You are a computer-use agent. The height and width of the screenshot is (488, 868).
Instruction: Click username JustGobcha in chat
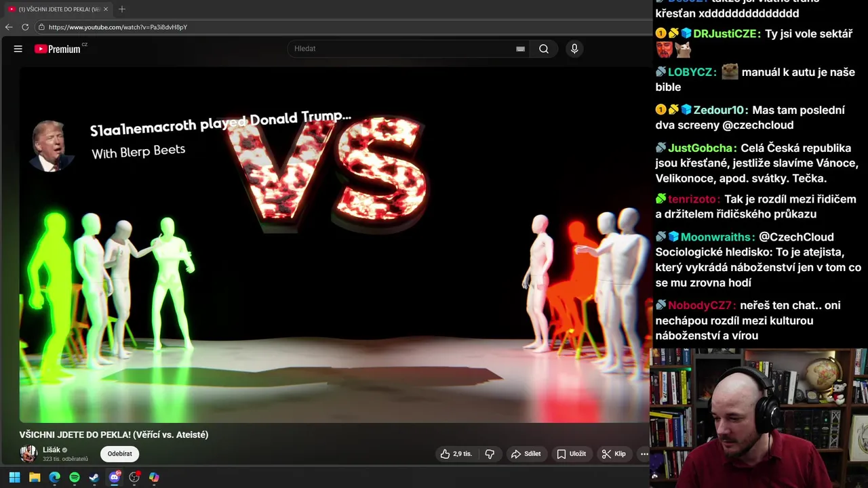(701, 148)
